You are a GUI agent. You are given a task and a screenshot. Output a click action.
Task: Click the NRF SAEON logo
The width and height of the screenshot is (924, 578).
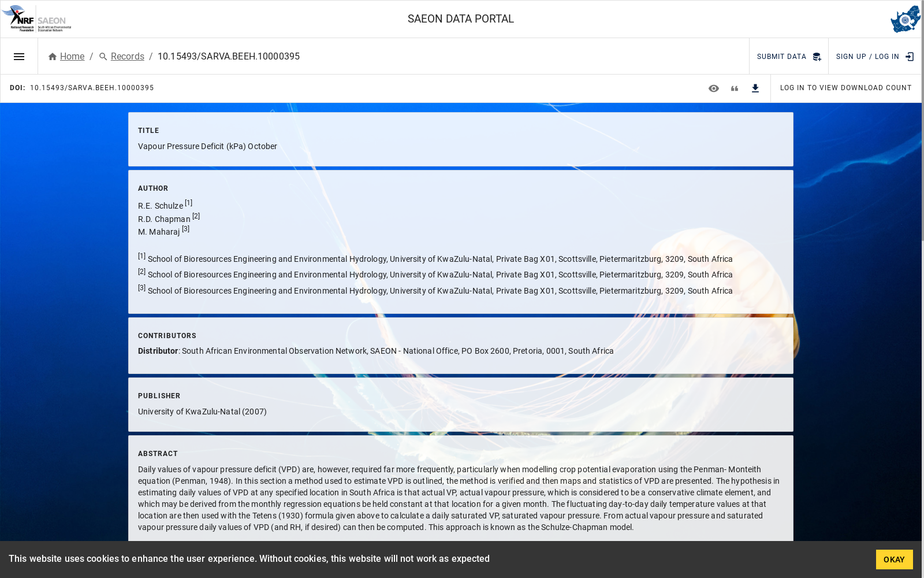pos(36,18)
